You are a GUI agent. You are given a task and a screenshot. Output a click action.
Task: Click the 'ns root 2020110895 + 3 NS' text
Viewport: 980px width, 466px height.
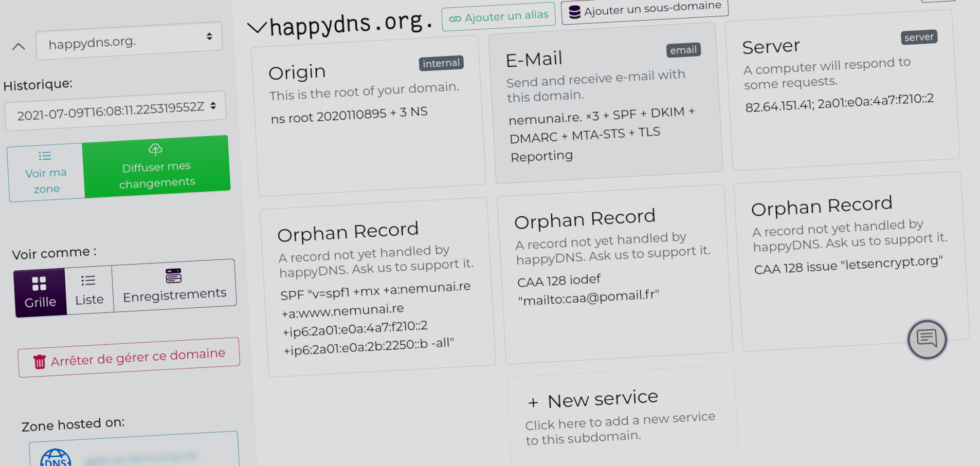click(349, 115)
